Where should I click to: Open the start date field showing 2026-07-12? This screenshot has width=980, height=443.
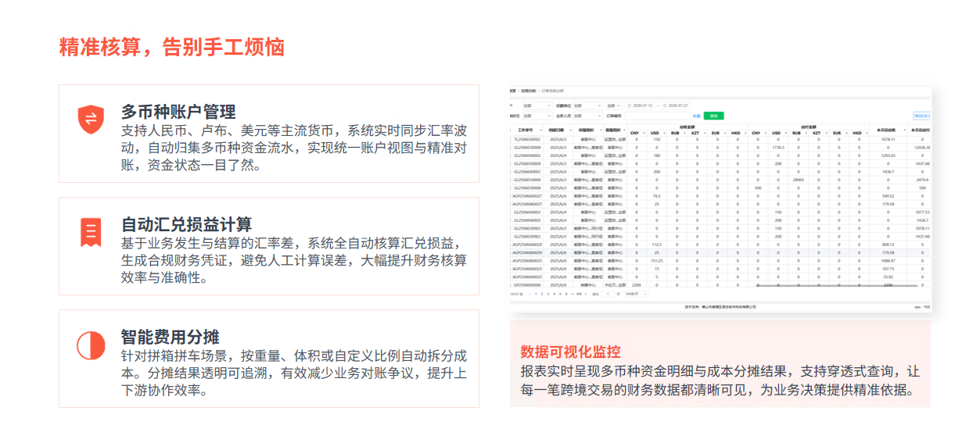point(641,105)
